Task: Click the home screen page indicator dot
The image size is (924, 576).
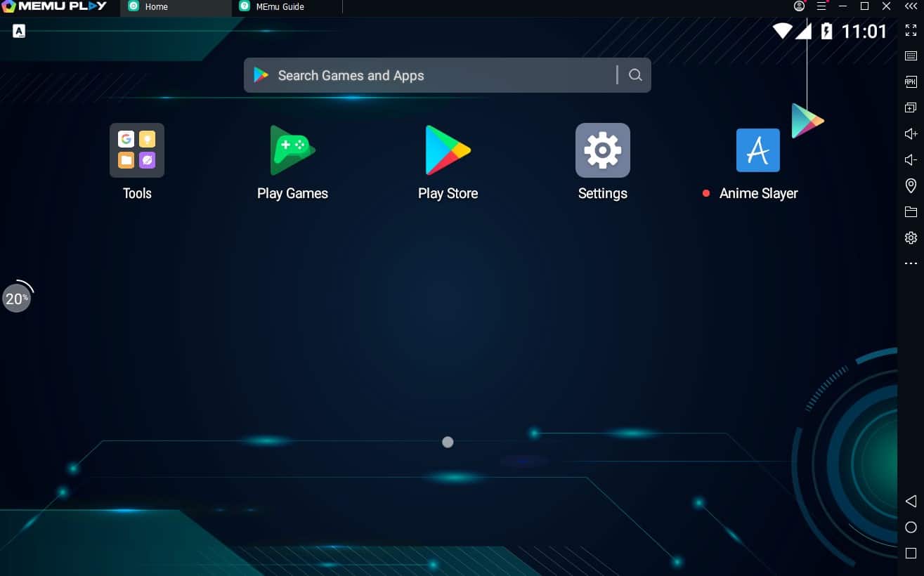Action: coord(448,442)
